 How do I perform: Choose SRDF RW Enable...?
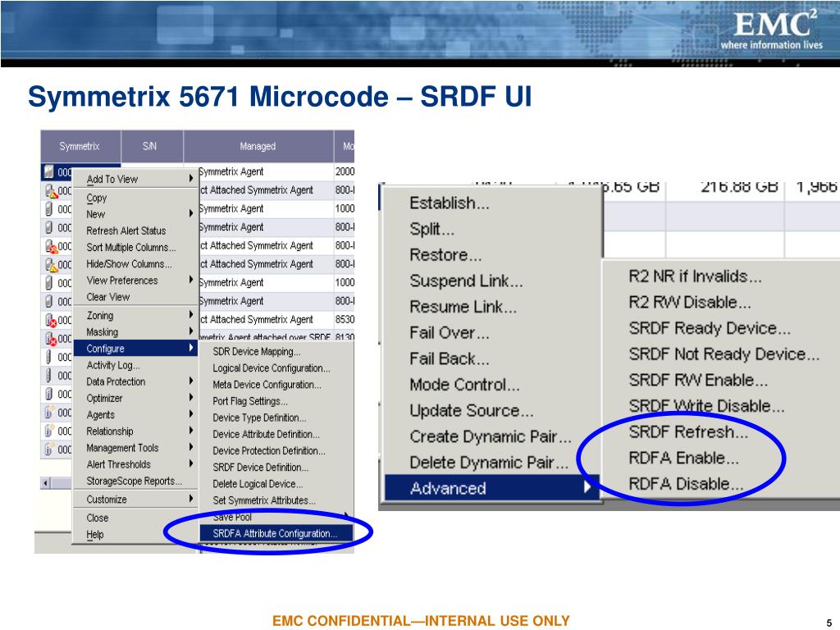pyautogui.click(x=721, y=380)
